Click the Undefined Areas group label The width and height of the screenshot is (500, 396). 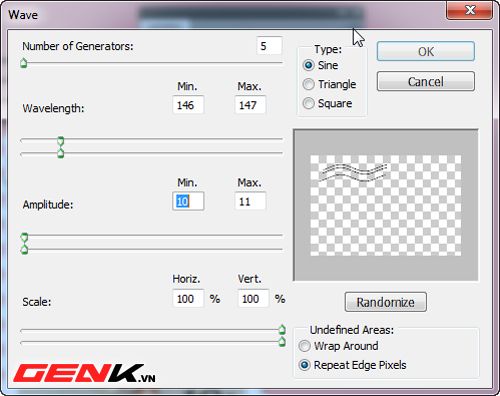pos(352,330)
